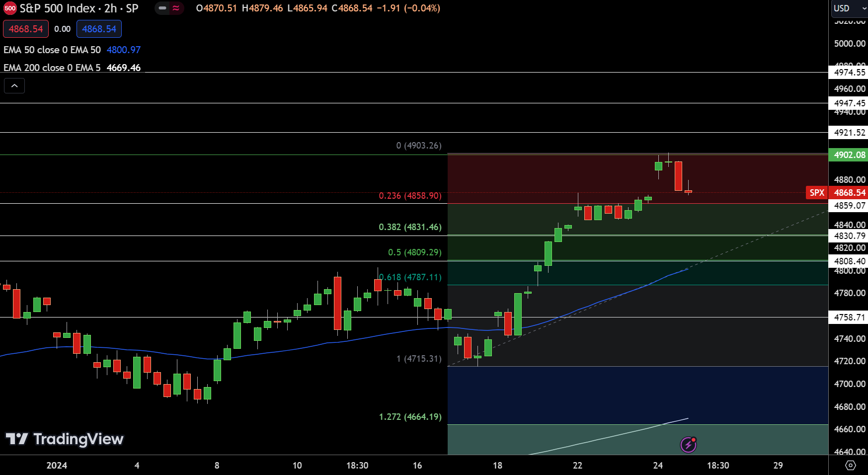Click the red sell price 4868.54 button
Viewport: 868px width, 475px height.
click(x=26, y=29)
